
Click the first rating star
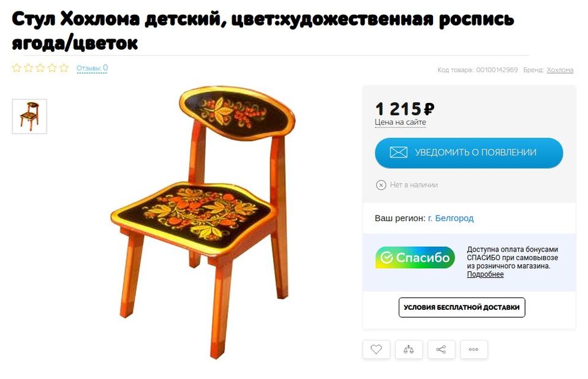tap(17, 68)
